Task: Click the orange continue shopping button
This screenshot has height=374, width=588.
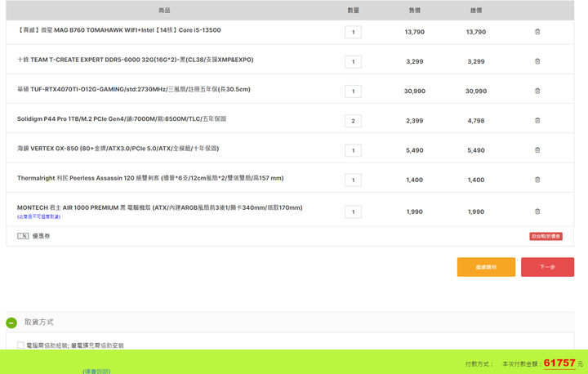Action: tap(486, 267)
